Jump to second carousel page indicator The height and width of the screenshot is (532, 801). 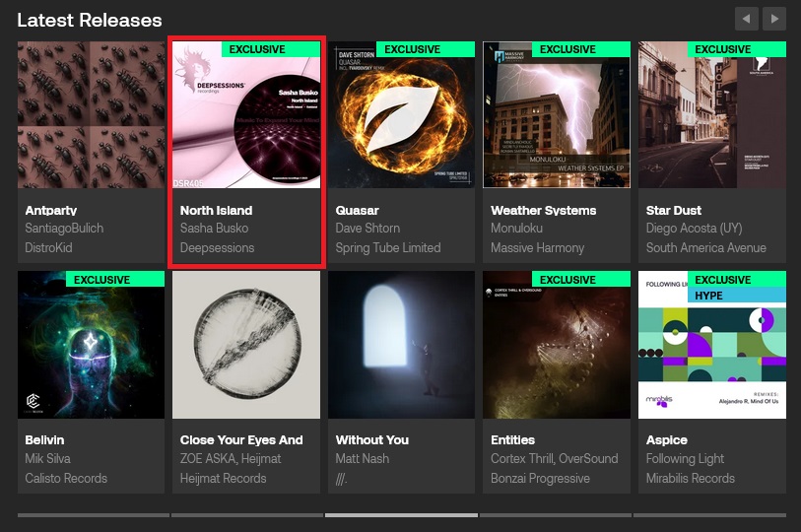tap(247, 515)
